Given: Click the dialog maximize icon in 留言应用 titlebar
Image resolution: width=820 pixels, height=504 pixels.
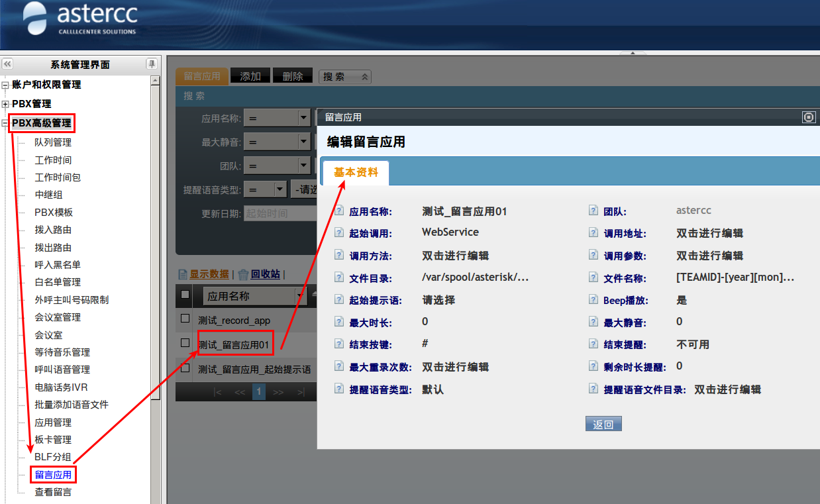Looking at the screenshot, I should [x=808, y=117].
